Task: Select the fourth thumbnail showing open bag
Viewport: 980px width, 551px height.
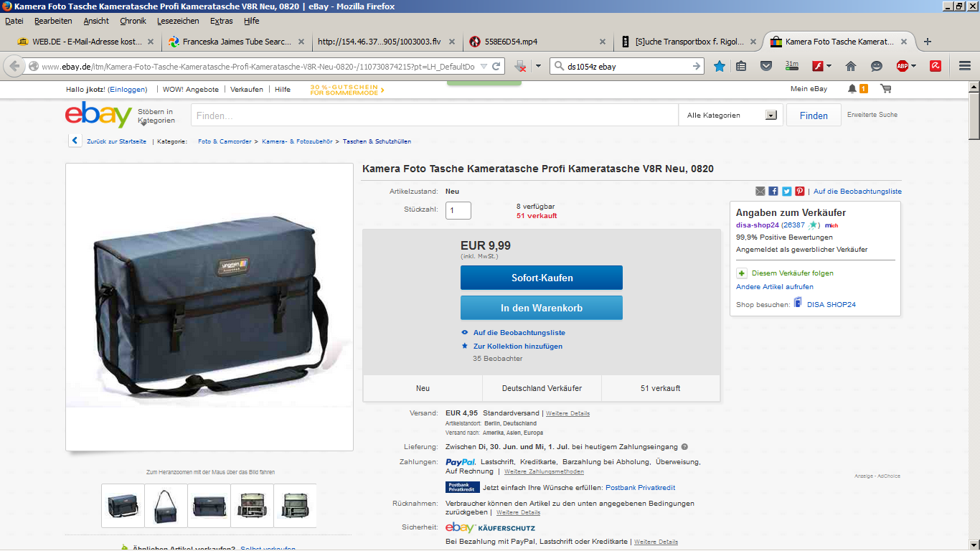Action: [x=252, y=506]
